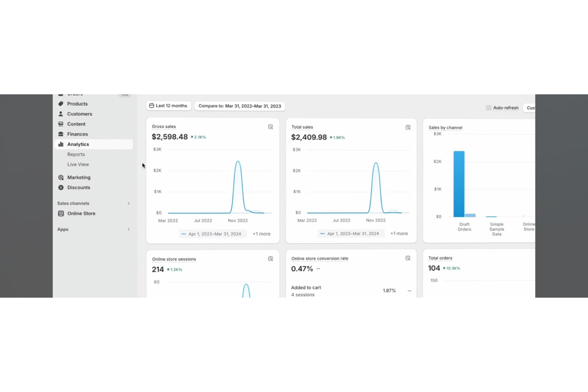Open the Online store sessions report icon
Viewport: 588px width, 392px height.
(x=270, y=259)
